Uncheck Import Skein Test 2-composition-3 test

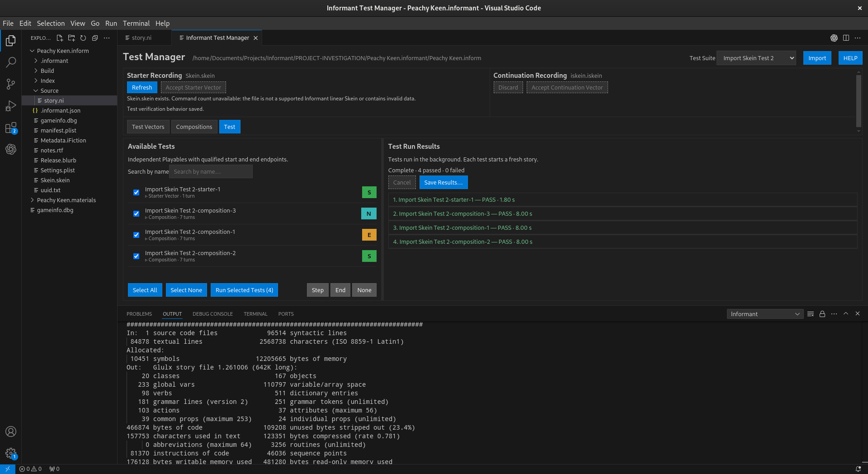coord(136,213)
